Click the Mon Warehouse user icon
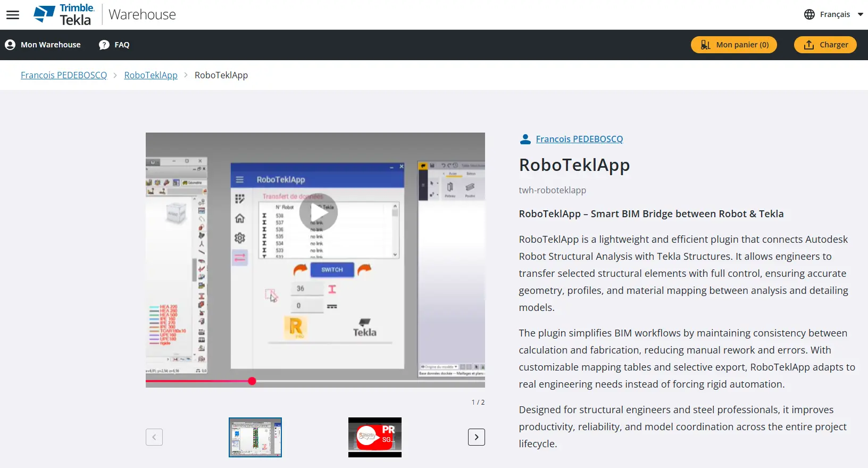Viewport: 868px width, 468px height. (10, 45)
